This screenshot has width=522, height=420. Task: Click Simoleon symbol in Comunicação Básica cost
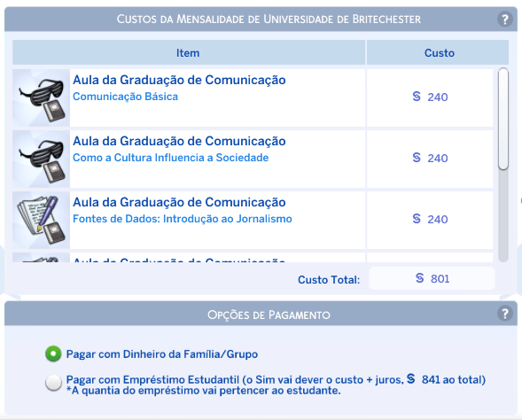tap(417, 97)
